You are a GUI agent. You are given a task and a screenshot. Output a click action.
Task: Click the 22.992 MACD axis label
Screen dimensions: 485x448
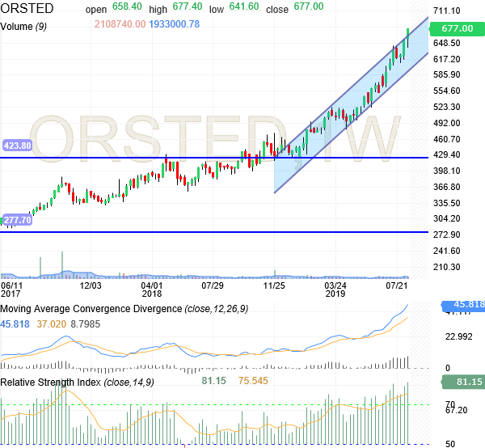458,336
